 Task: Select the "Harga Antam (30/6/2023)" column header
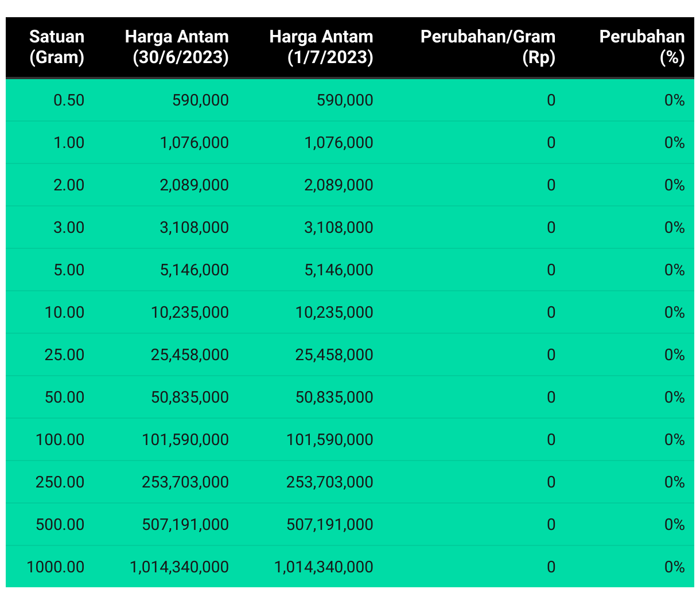[177, 47]
